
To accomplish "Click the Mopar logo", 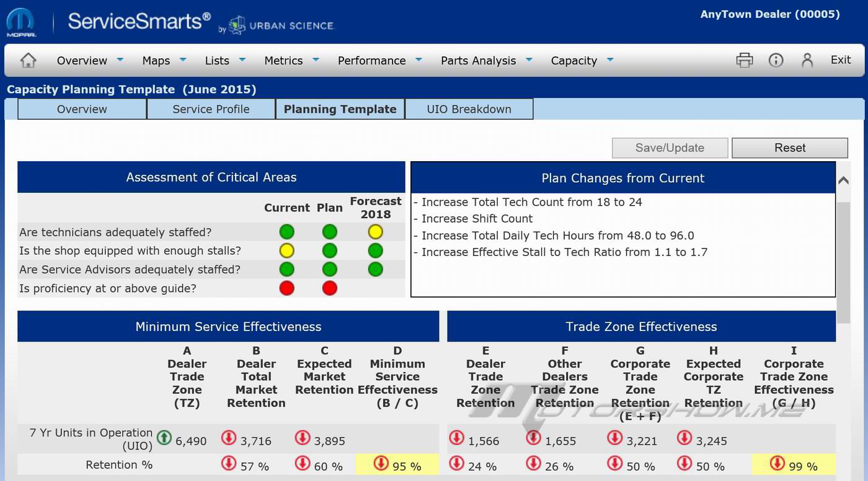I will [20, 23].
